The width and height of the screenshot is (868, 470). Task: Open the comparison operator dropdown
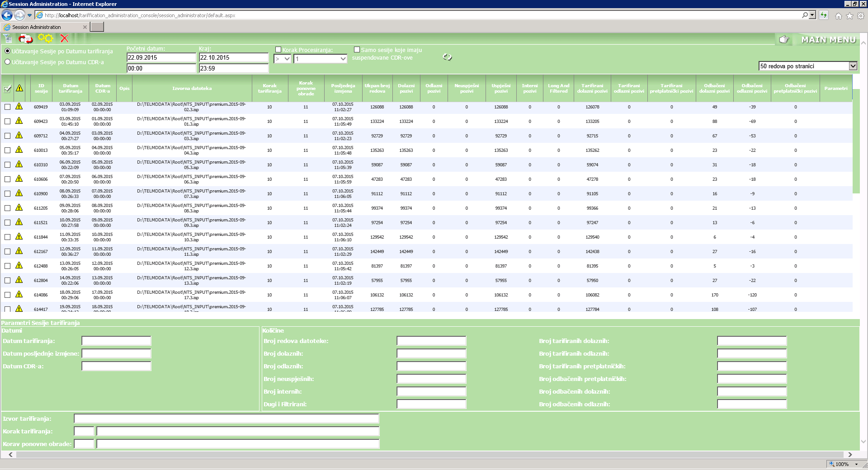pyautogui.click(x=283, y=59)
